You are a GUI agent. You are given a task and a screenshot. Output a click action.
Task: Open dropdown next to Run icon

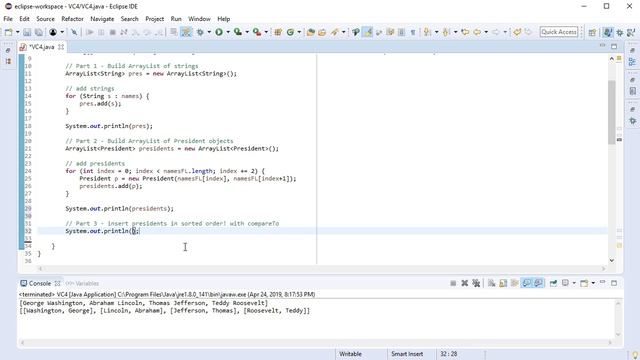point(228,32)
